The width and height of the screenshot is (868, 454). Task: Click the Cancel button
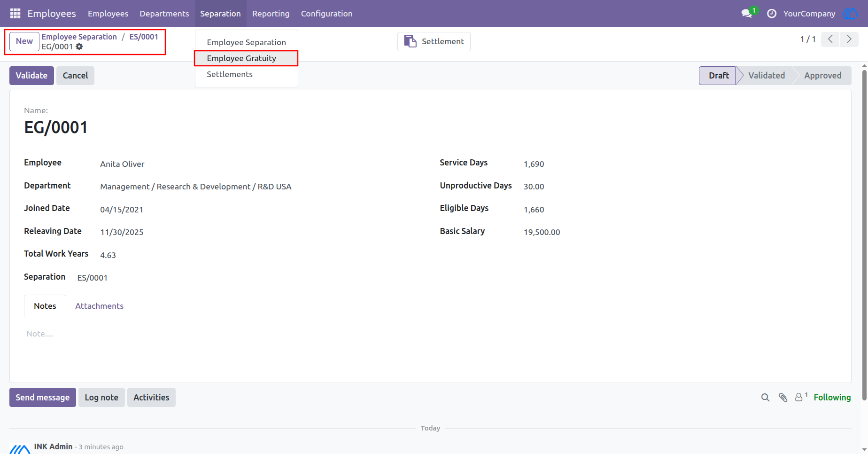(x=75, y=76)
